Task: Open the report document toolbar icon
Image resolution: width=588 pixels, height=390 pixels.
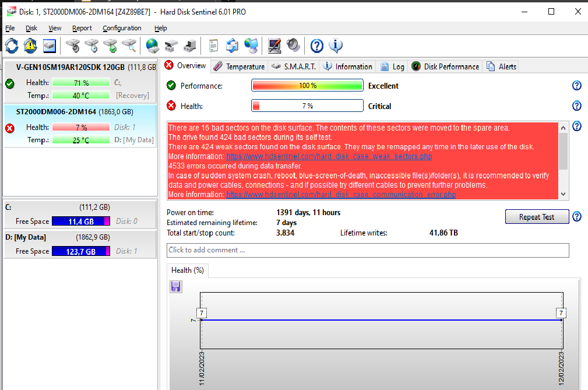Action: coord(214,45)
